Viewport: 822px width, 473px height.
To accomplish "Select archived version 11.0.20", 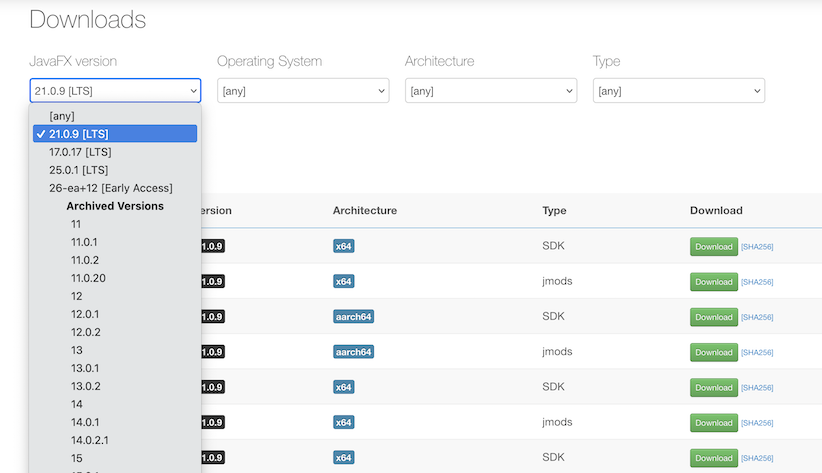I will click(88, 278).
